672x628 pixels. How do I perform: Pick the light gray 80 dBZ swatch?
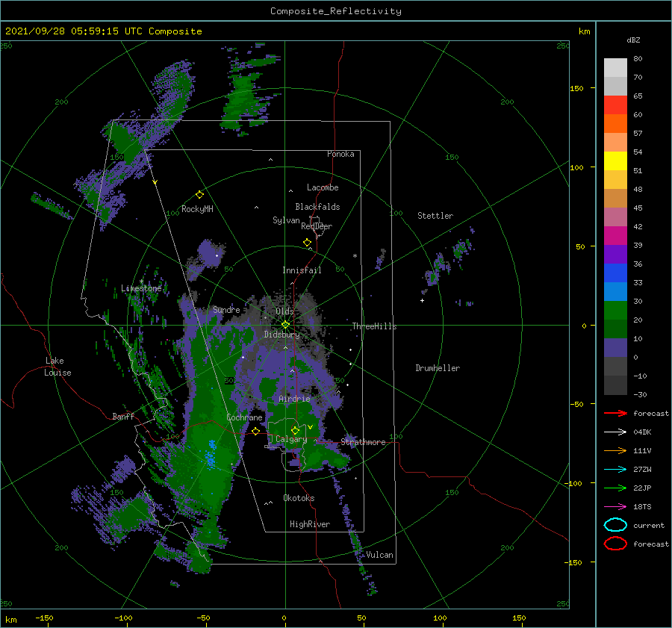point(615,67)
